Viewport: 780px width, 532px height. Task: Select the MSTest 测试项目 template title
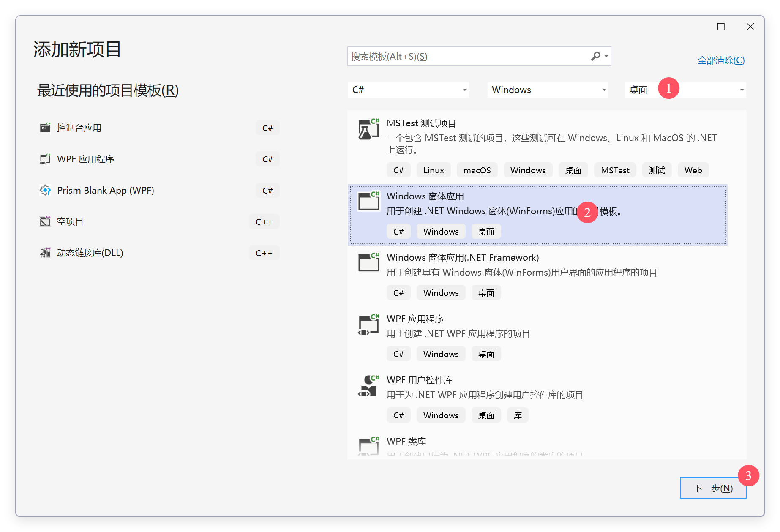point(421,123)
